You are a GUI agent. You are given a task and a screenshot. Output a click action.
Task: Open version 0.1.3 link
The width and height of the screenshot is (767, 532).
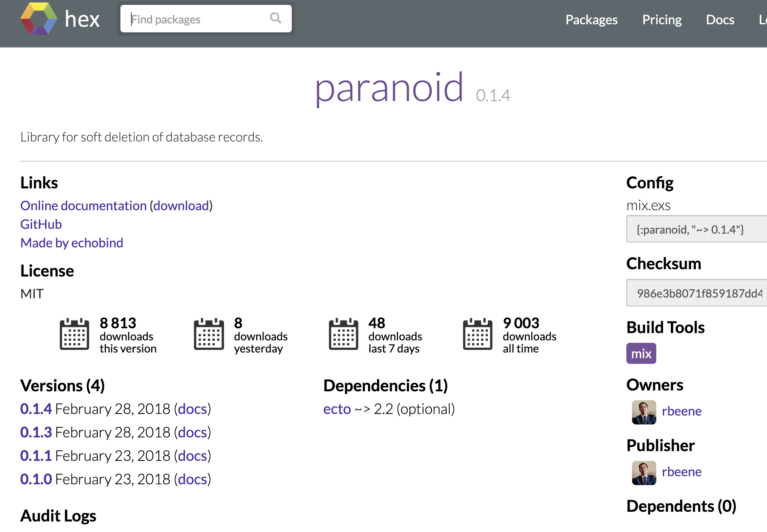[36, 432]
